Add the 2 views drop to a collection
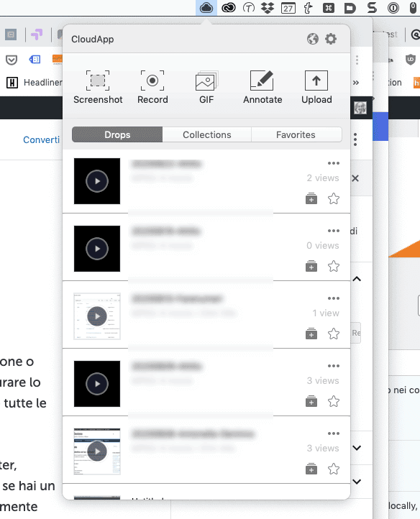This screenshot has height=519, width=420. pos(311,198)
